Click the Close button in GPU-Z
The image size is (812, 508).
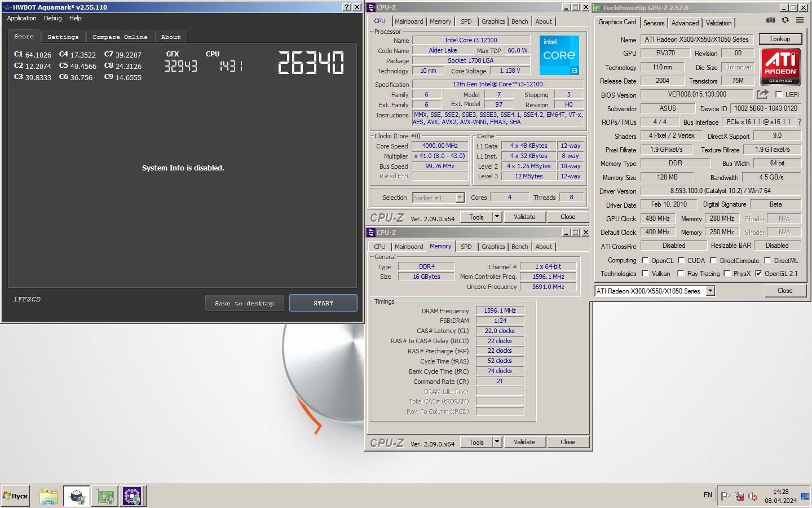click(x=785, y=291)
